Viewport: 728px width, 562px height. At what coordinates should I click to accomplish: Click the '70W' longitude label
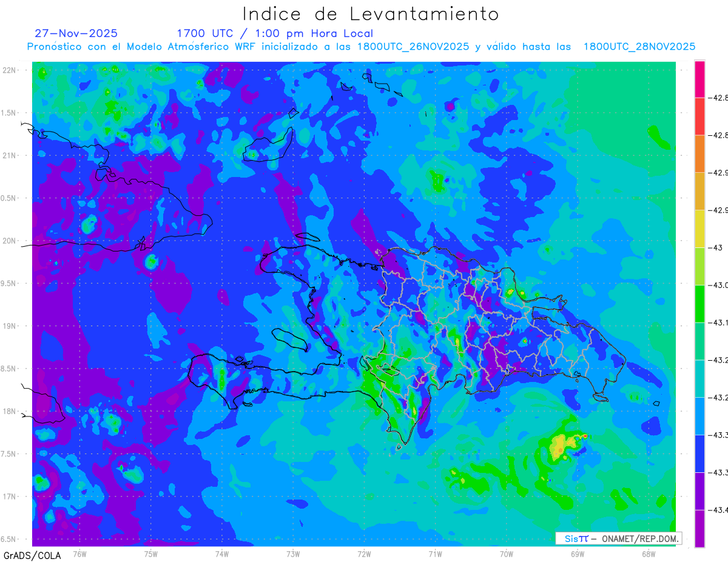[507, 554]
